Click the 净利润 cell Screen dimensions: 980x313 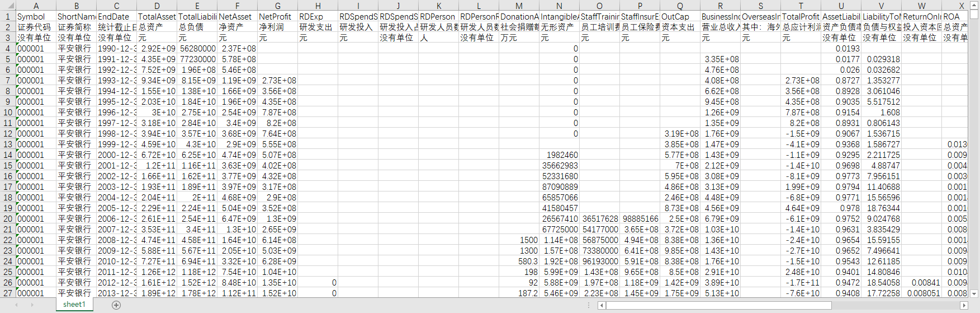tap(278, 27)
